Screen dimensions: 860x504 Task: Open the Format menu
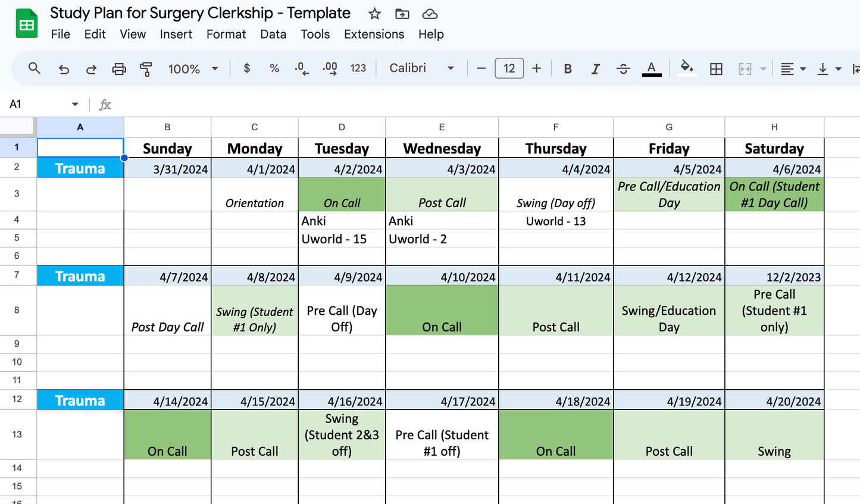click(226, 35)
